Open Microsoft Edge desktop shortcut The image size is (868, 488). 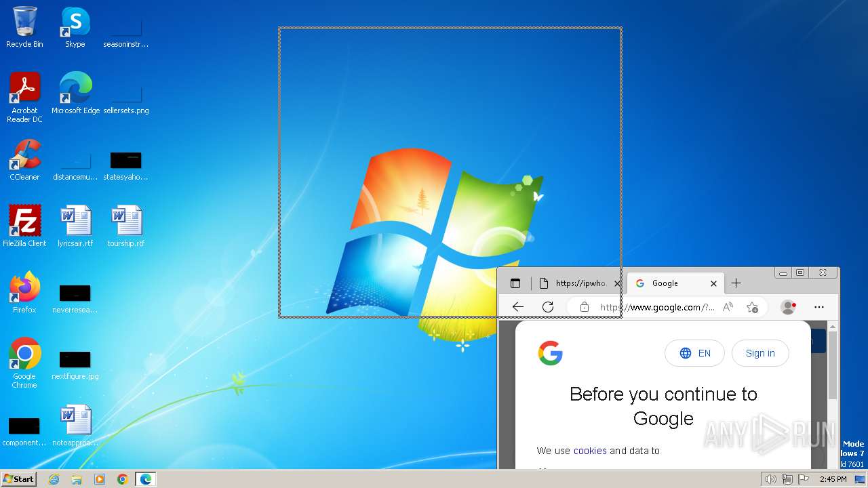[x=75, y=94]
